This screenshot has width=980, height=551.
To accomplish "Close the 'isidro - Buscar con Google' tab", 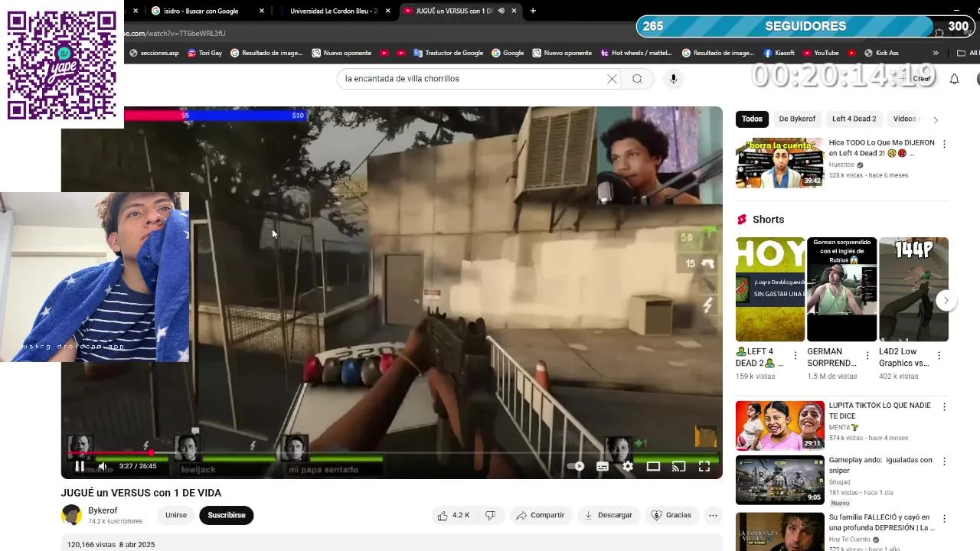I will coord(262,11).
